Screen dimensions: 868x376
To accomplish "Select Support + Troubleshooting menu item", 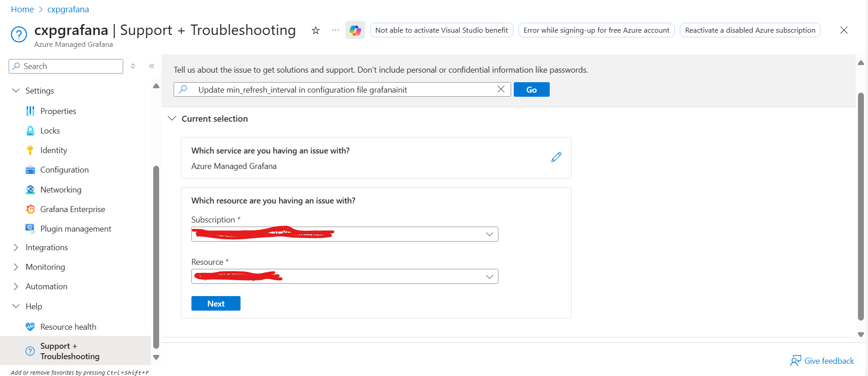I will [x=75, y=351].
